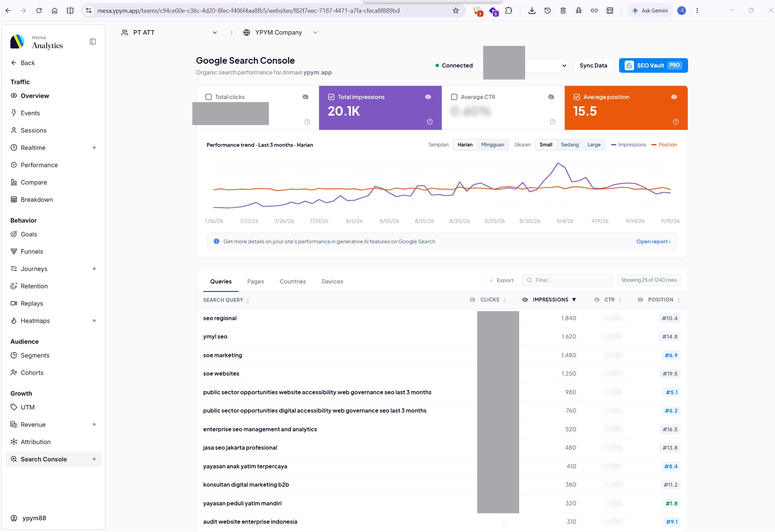Screen dimensions: 775x532
Task: Switch to the Pages tab
Action: tap(255, 281)
